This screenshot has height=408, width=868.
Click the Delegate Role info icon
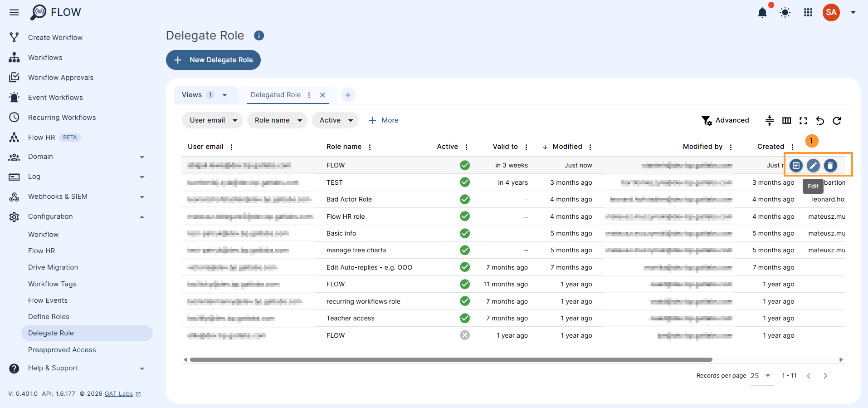[x=259, y=36]
